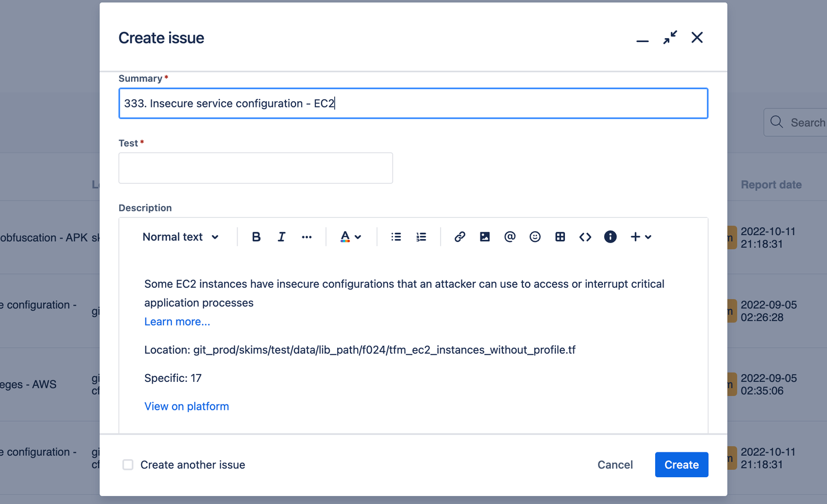Click the 'obfuscation - APK' row text
The image size is (827, 504).
point(44,237)
